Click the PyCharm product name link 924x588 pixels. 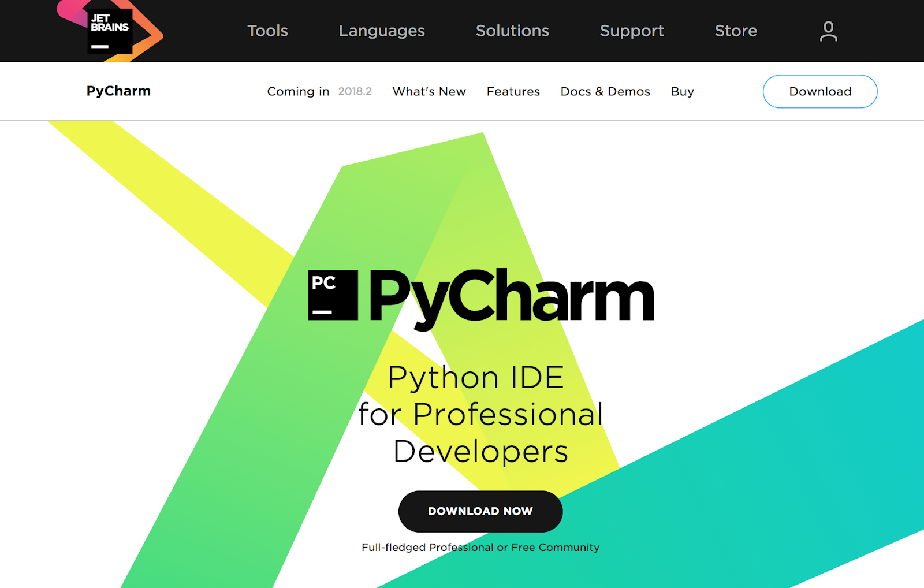(118, 91)
